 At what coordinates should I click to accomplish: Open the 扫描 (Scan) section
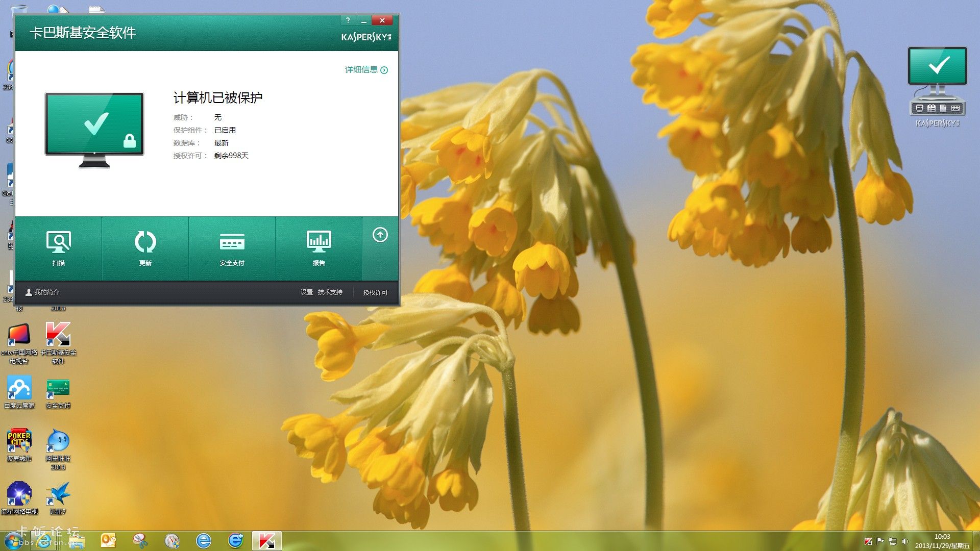[x=59, y=248]
